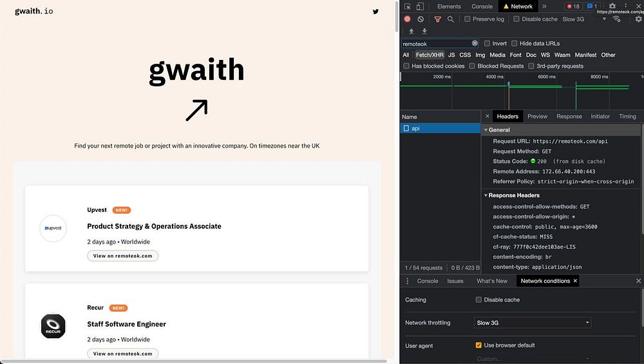Image resolution: width=644 pixels, height=364 pixels.
Task: Import a HAR file
Action: click(x=411, y=31)
